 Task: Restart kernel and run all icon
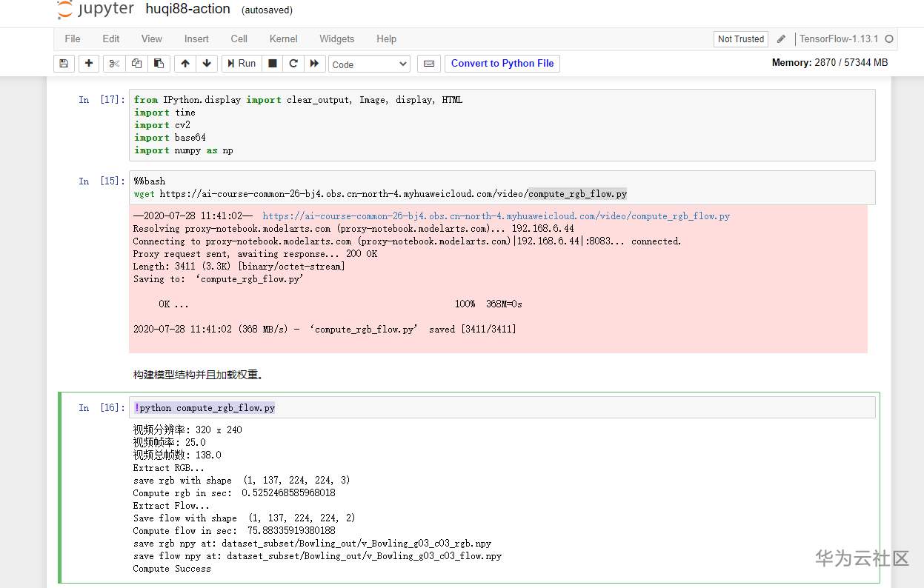[314, 64]
